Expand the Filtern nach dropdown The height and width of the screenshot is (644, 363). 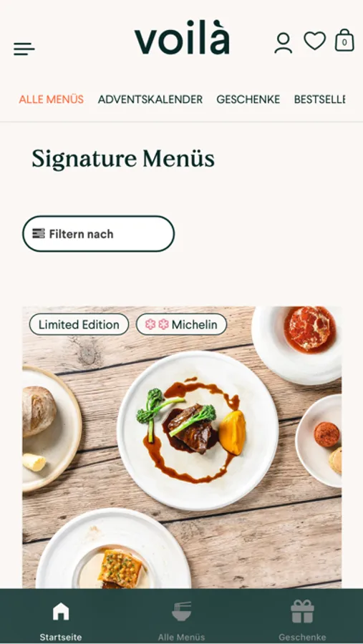click(x=98, y=234)
